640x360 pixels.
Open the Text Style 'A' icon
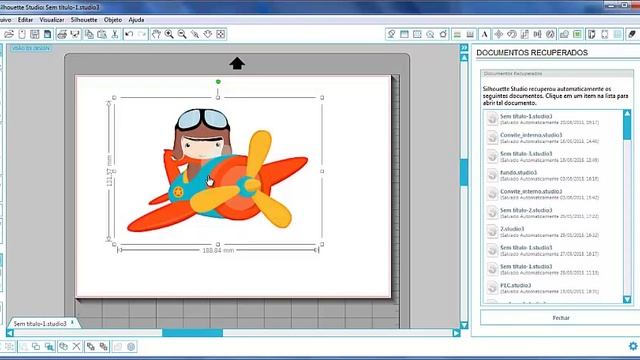(x=484, y=34)
